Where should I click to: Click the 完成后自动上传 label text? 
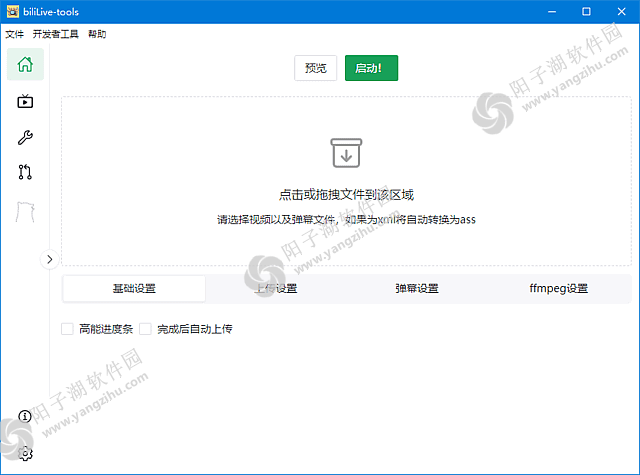[195, 329]
